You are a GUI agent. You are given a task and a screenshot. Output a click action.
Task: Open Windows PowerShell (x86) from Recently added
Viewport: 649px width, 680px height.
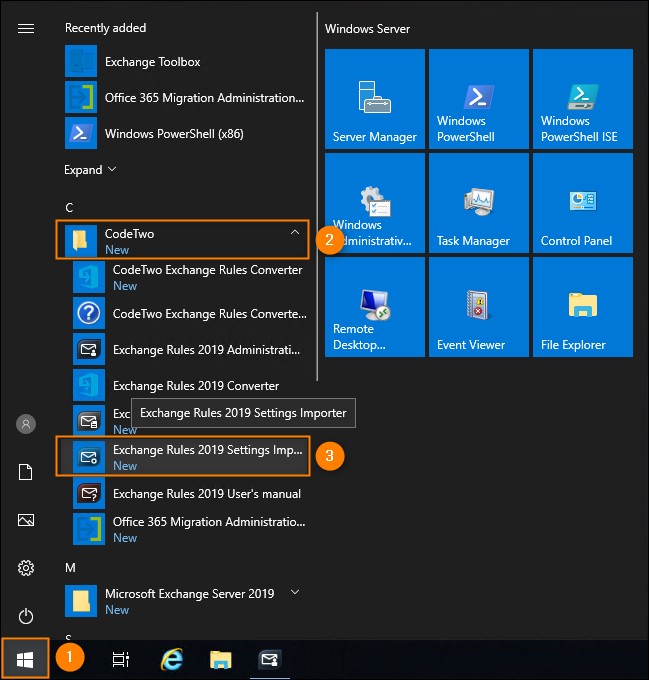click(x=185, y=134)
